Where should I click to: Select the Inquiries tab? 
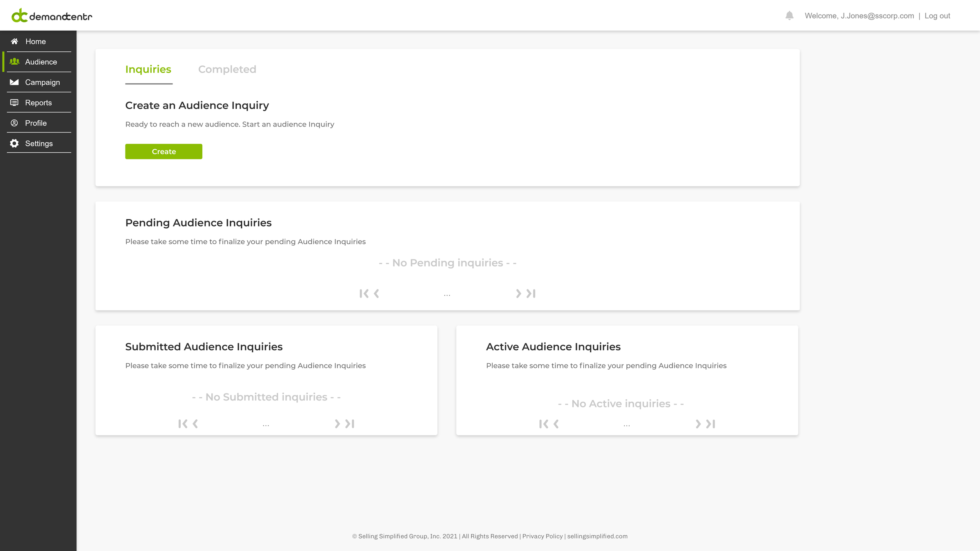pyautogui.click(x=148, y=69)
